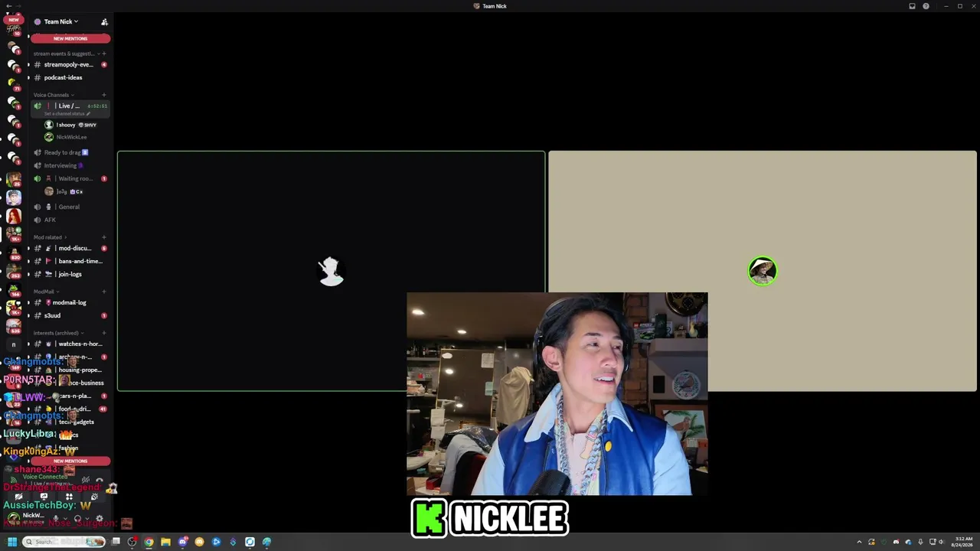
Task: Collapse the Interests (archived) category
Action: (58, 333)
